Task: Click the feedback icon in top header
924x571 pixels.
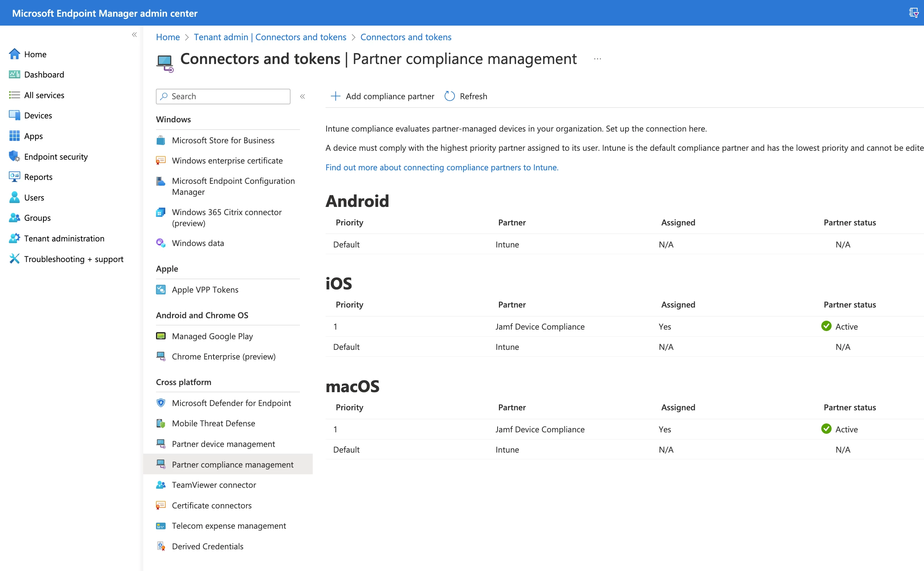Action: coord(913,13)
